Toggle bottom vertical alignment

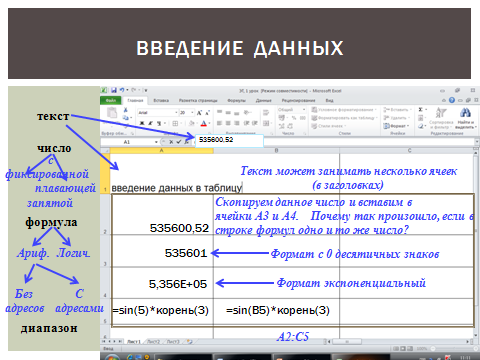click(x=237, y=113)
